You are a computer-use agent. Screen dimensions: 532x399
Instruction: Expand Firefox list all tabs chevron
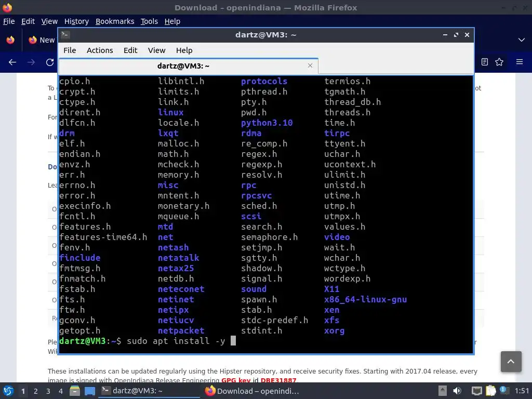522,40
